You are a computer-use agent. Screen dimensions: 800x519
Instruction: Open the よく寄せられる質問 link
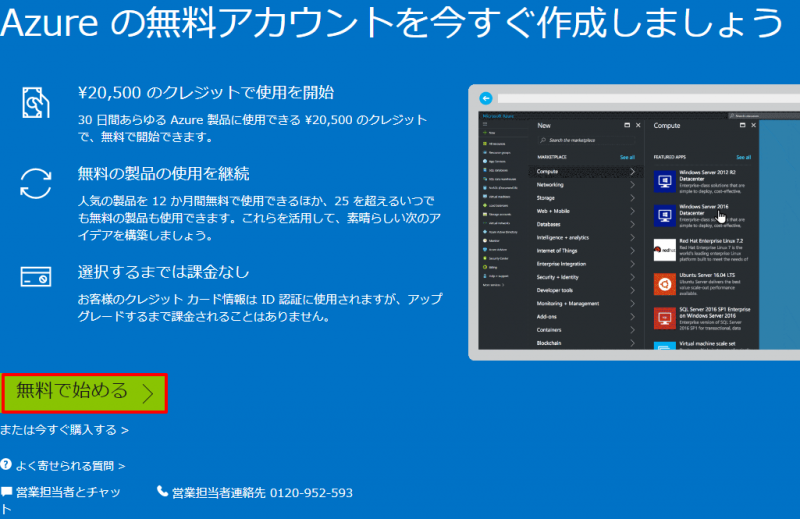point(70,466)
